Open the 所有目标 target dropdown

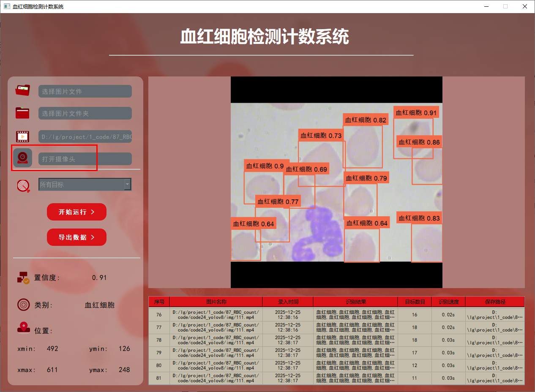pyautogui.click(x=85, y=185)
